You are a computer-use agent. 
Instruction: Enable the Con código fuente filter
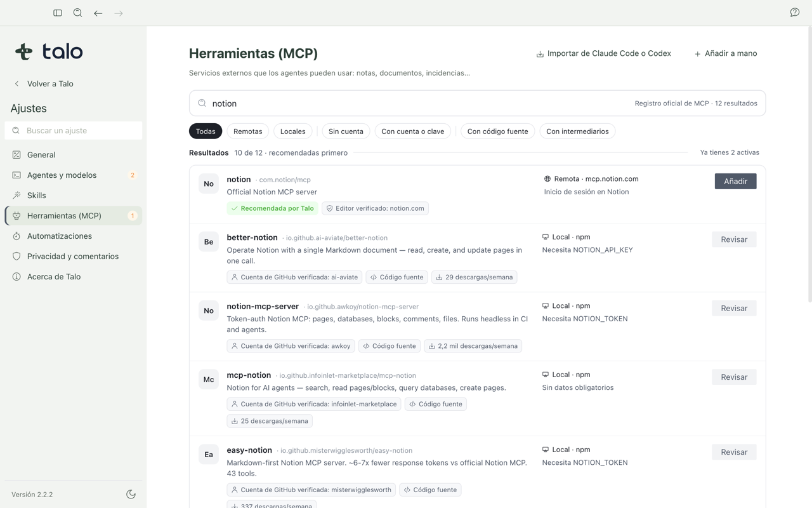[x=497, y=131]
